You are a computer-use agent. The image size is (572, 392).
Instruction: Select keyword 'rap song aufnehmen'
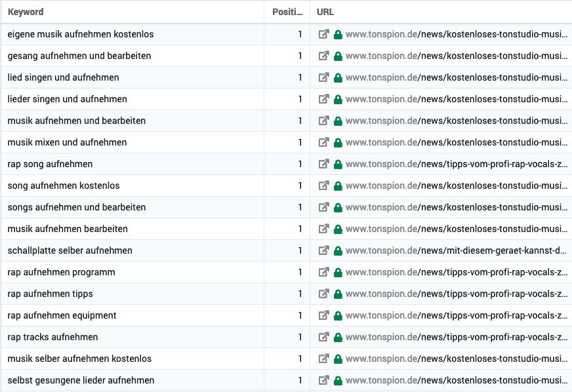50,164
